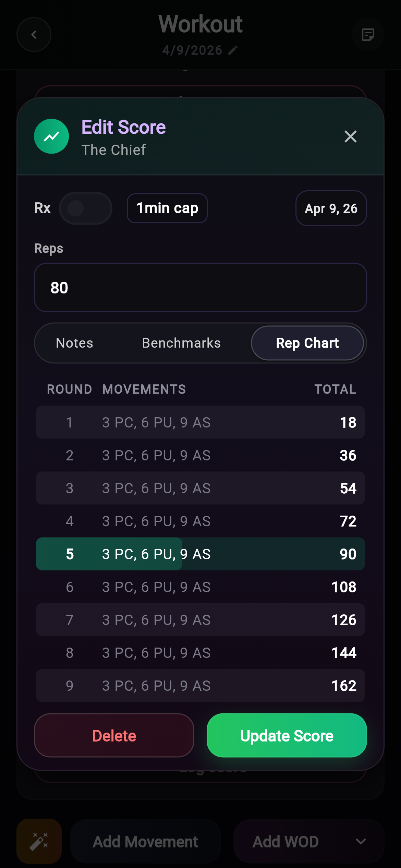Image resolution: width=401 pixels, height=868 pixels.
Task: Click the red Delete button
Action: tap(114, 735)
